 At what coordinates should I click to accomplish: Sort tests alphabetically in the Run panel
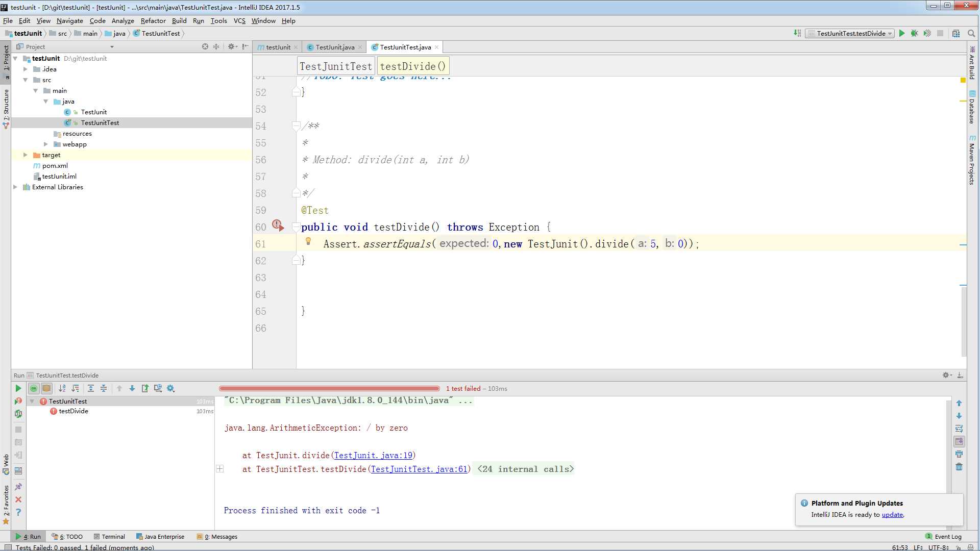(x=62, y=389)
